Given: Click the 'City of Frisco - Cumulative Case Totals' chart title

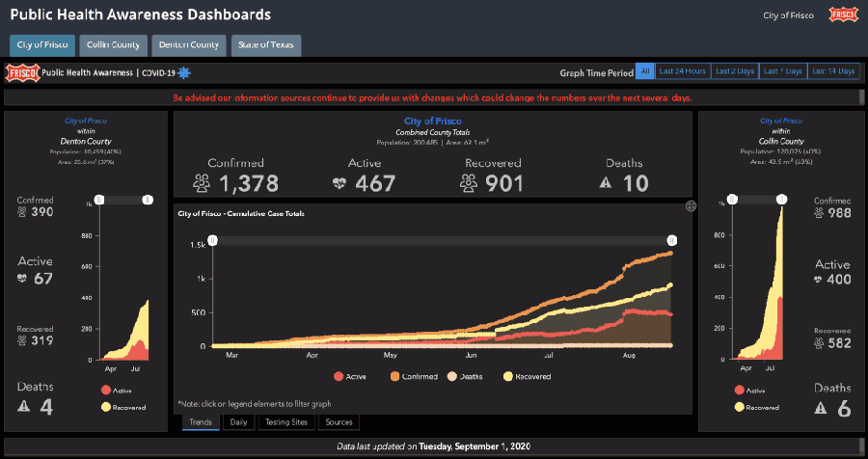Looking at the screenshot, I should pyautogui.click(x=241, y=214).
